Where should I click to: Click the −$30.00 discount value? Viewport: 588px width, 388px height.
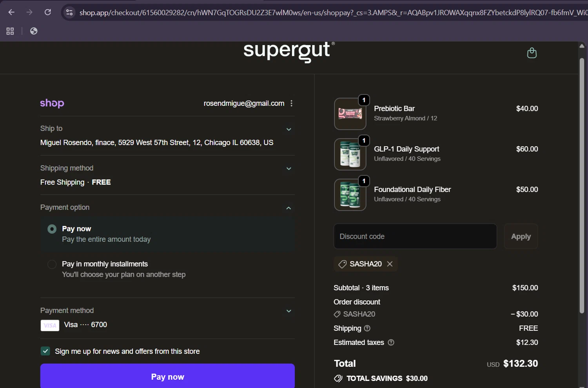(524, 314)
